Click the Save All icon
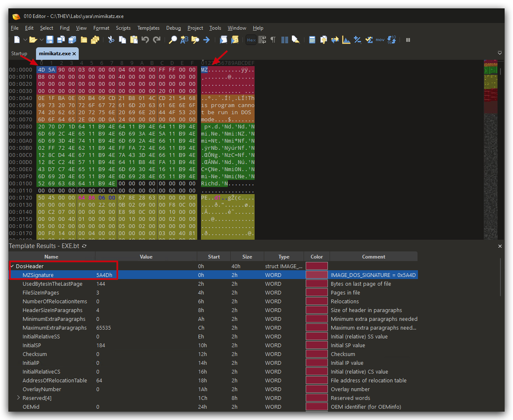This screenshot has width=513, height=420. tap(72, 40)
